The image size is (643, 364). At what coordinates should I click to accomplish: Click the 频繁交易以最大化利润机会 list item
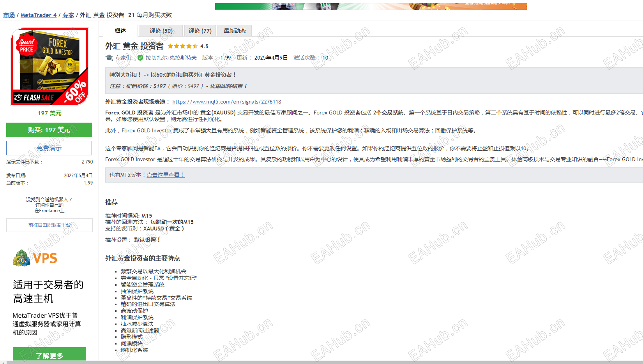tap(154, 271)
